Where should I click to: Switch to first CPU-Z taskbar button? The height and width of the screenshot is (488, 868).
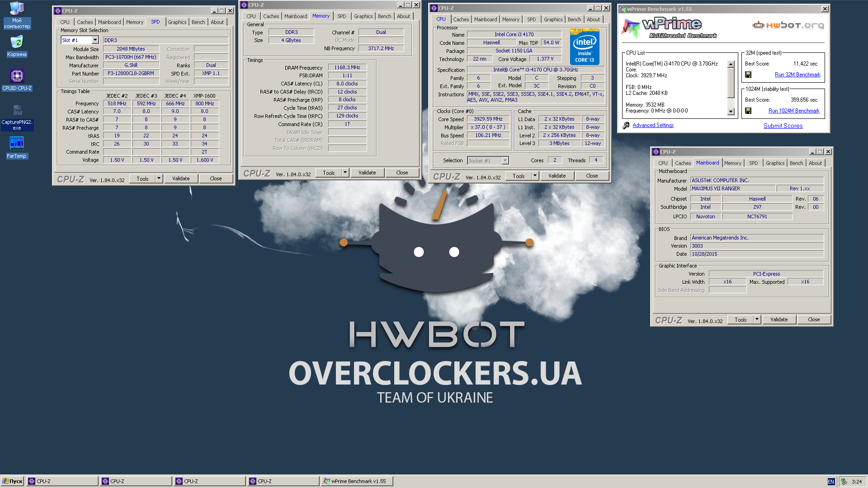tap(62, 482)
